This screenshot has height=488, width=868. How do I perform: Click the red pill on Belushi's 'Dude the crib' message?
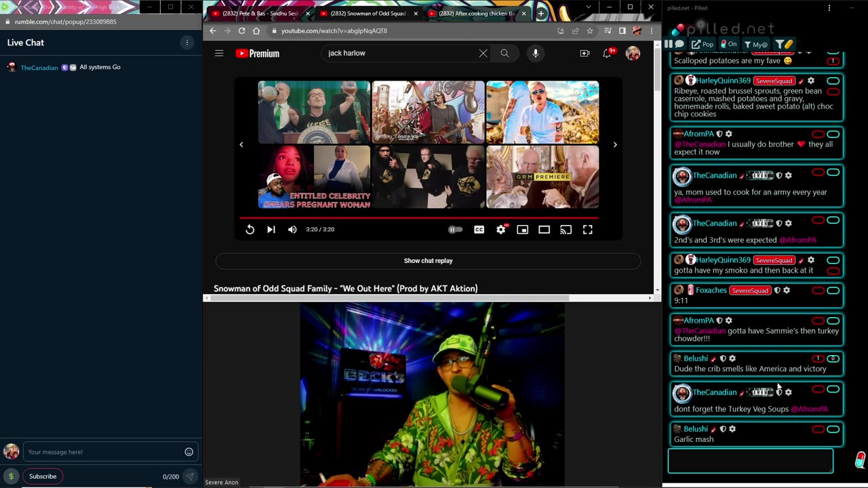pos(818,359)
